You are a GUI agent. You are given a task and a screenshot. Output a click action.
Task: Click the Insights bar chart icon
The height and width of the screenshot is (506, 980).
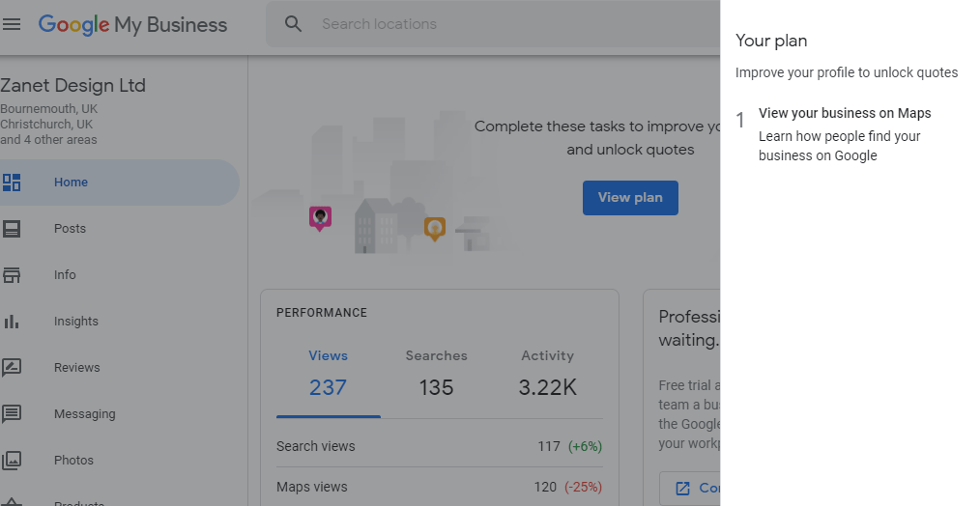click(x=12, y=322)
